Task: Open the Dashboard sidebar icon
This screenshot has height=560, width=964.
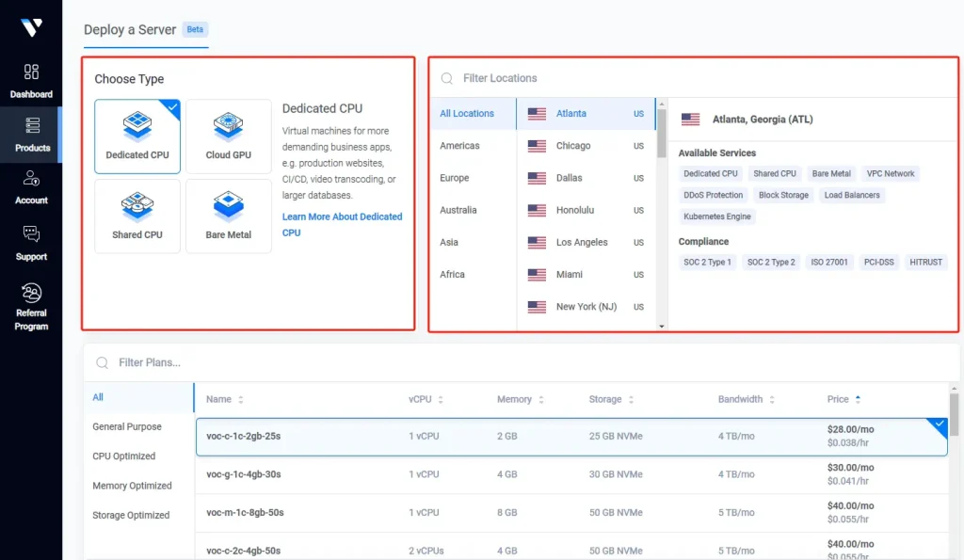Action: pyautogui.click(x=31, y=72)
